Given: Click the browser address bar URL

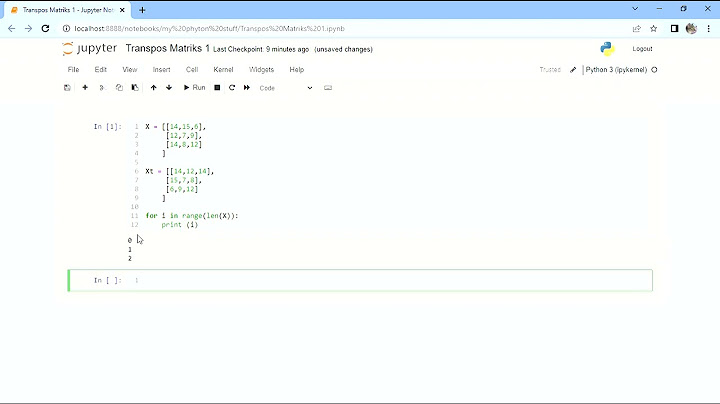Looking at the screenshot, I should click(209, 28).
